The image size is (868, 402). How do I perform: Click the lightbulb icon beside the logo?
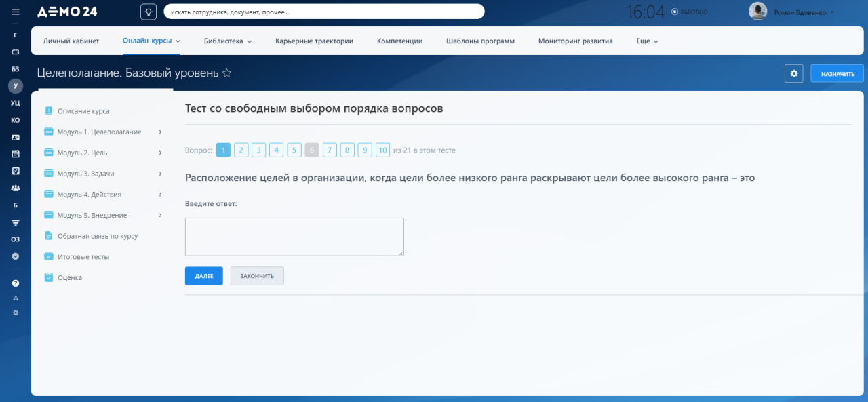click(x=149, y=12)
